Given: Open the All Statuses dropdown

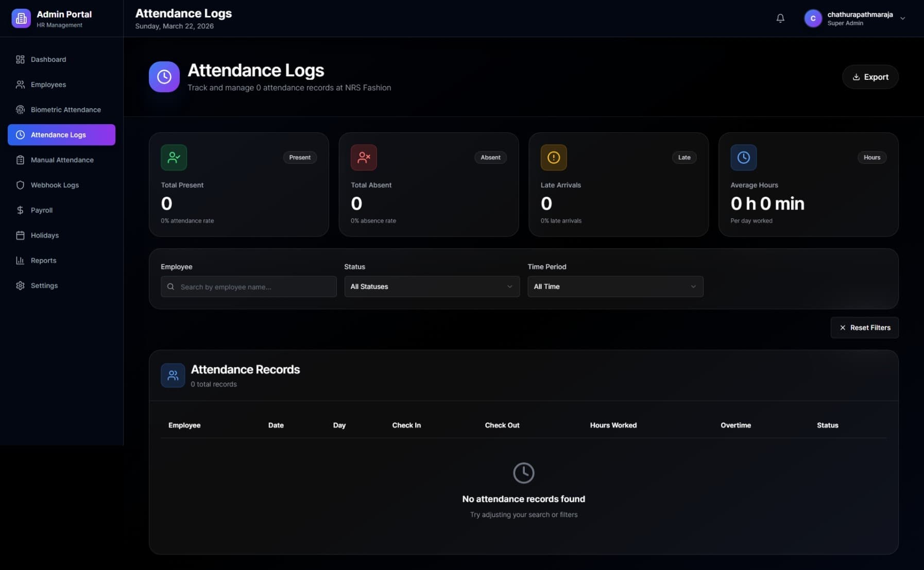Looking at the screenshot, I should coord(431,286).
